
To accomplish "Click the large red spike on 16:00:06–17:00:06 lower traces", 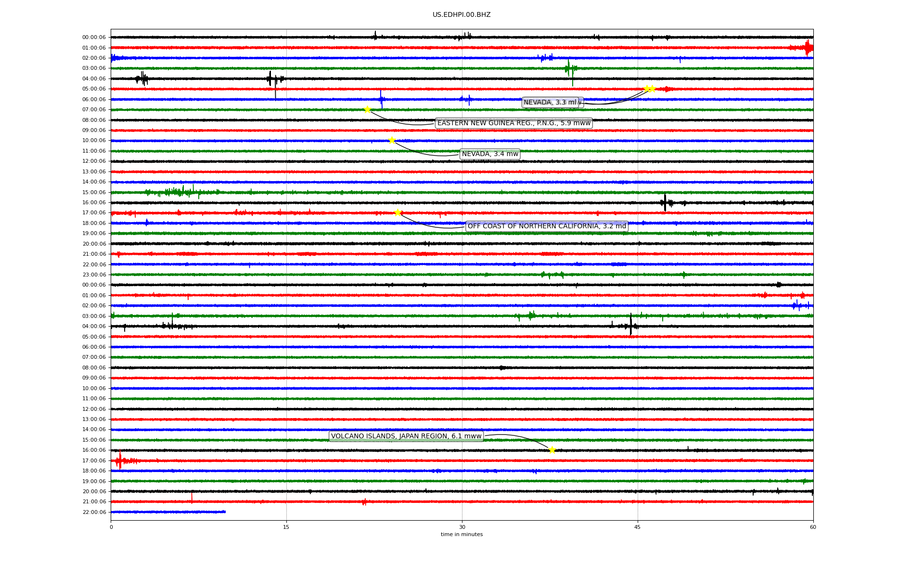I will pyautogui.click(x=119, y=460).
